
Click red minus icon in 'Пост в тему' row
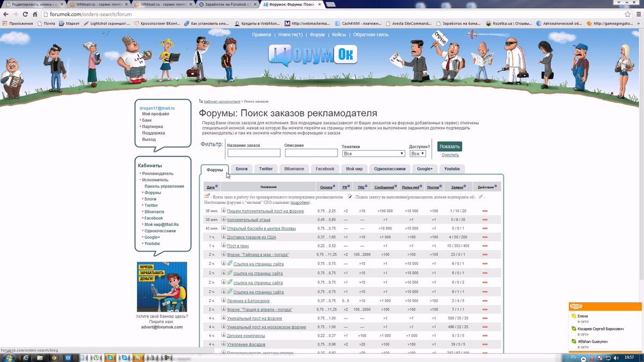click(x=485, y=246)
